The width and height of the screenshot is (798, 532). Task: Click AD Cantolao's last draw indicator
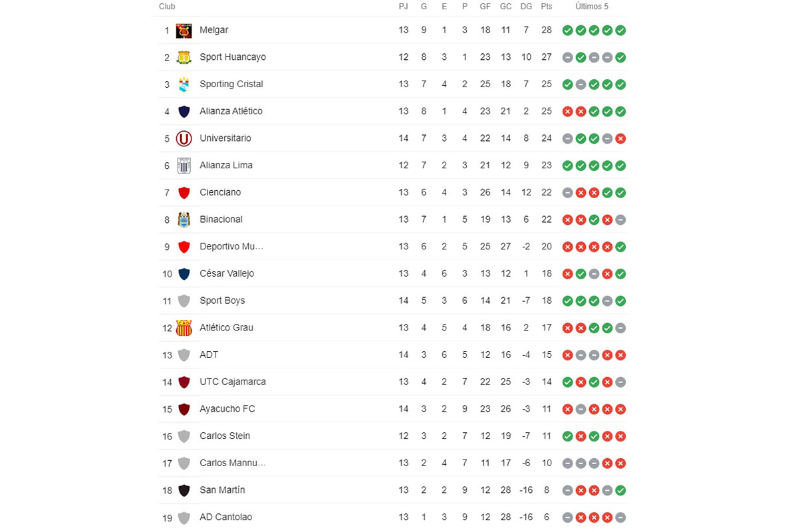(620, 517)
